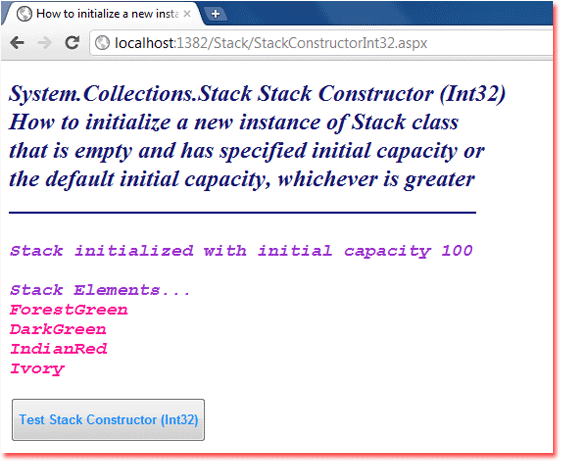Viewport: 563px width, 461px height.
Task: Open a new tab with the plus button
Action: 215,14
